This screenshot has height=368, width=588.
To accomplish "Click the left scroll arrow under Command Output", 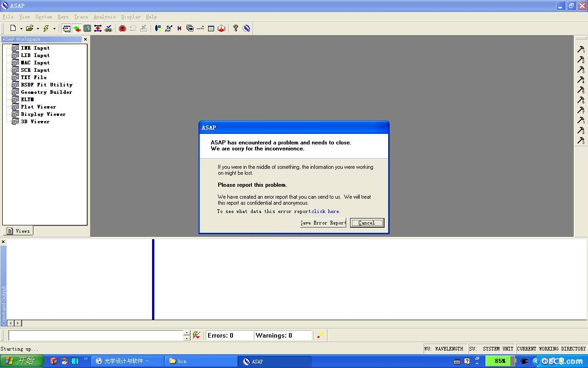I will click(11, 323).
